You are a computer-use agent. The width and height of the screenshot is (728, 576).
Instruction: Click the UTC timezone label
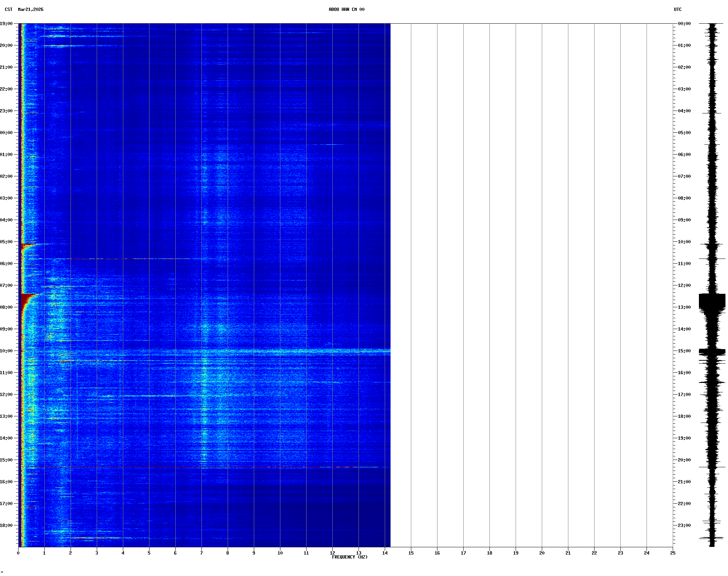(x=677, y=9)
